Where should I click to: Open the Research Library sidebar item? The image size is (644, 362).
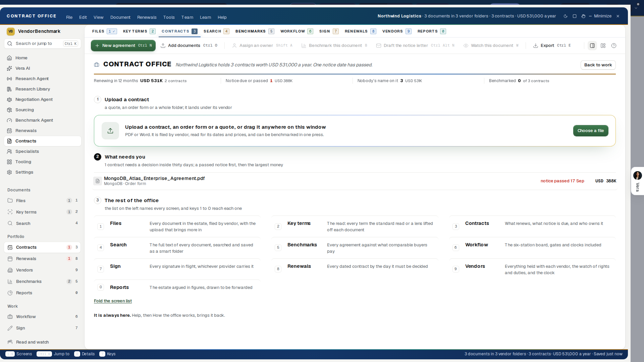(x=42, y=89)
